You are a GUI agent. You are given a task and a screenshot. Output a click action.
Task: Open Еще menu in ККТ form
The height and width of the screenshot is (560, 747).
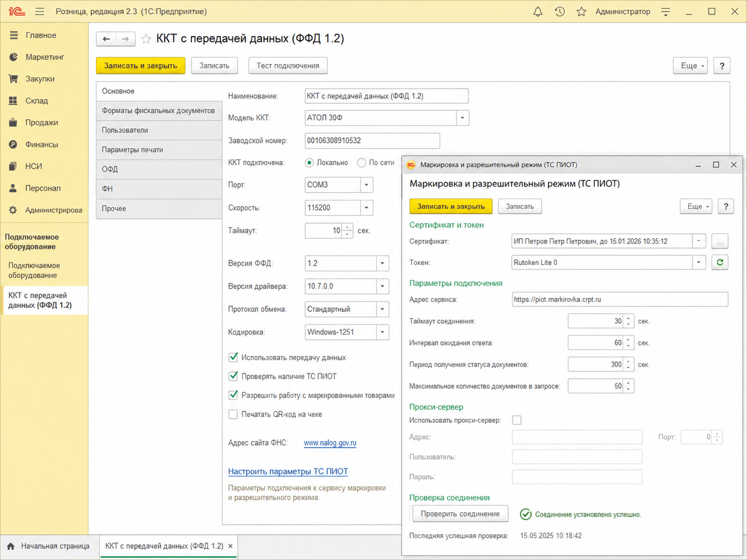(690, 65)
